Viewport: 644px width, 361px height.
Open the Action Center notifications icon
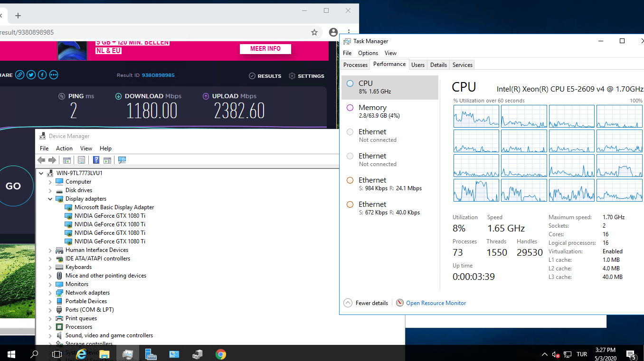click(631, 354)
